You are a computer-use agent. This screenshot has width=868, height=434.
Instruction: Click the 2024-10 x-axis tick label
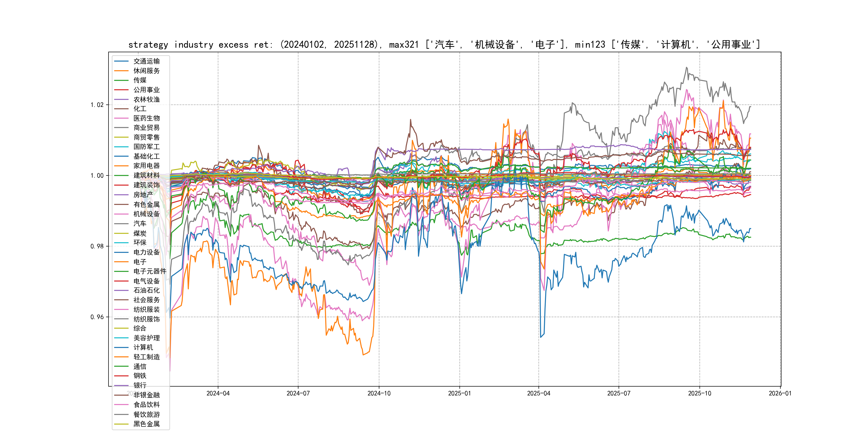coord(379,394)
